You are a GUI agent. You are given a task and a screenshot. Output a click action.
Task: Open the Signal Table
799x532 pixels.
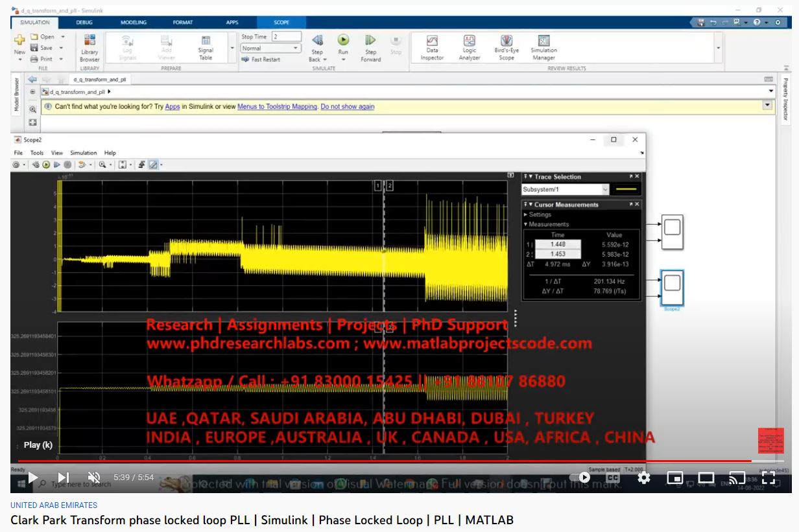(x=206, y=47)
